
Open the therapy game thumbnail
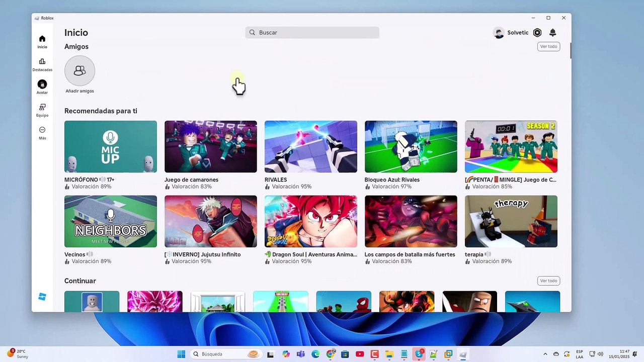pos(511,221)
